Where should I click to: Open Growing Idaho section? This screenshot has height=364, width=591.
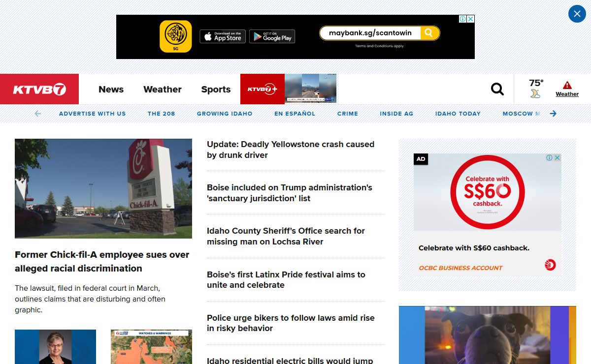click(x=225, y=114)
